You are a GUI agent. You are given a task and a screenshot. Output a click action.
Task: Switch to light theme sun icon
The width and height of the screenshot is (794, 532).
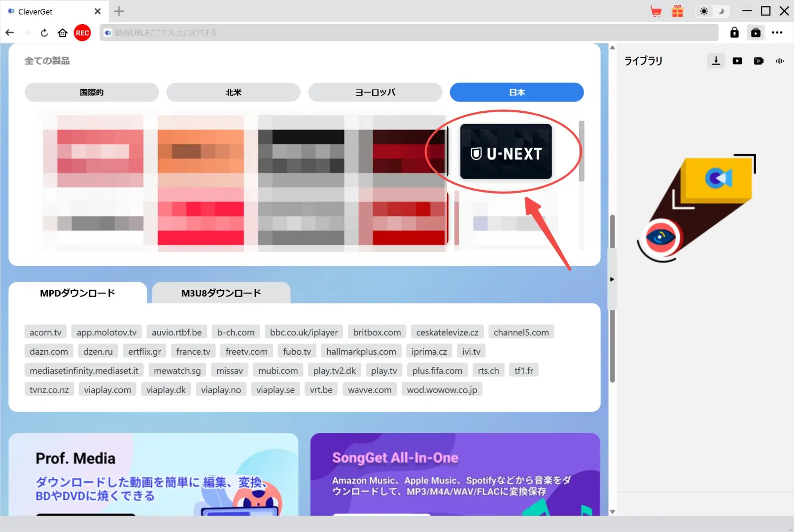coord(704,11)
